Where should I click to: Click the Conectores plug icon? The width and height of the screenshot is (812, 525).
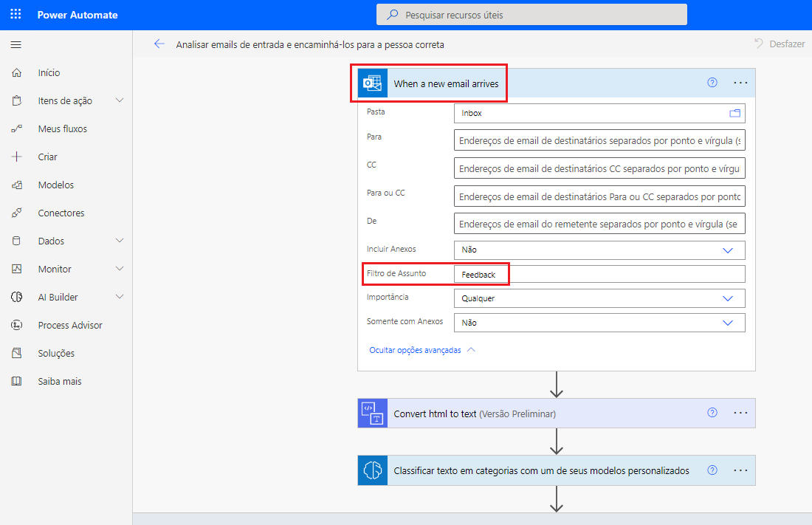click(16, 213)
